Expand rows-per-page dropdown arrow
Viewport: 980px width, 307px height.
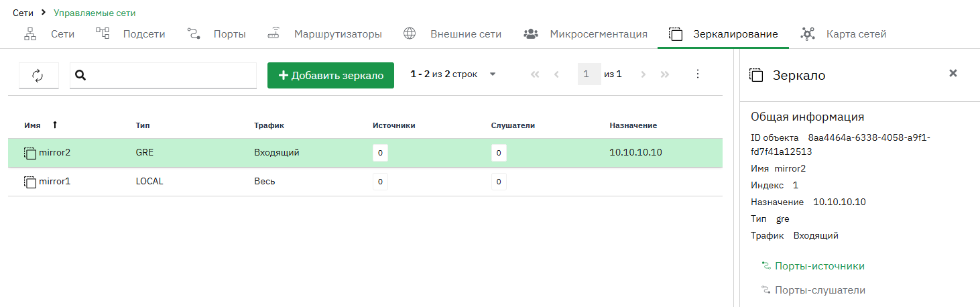click(x=493, y=74)
